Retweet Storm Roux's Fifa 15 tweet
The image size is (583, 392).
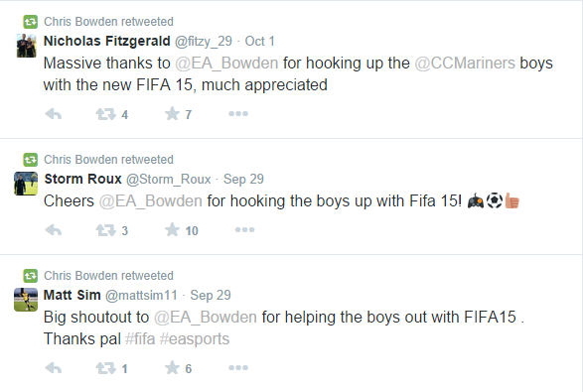click(x=106, y=230)
